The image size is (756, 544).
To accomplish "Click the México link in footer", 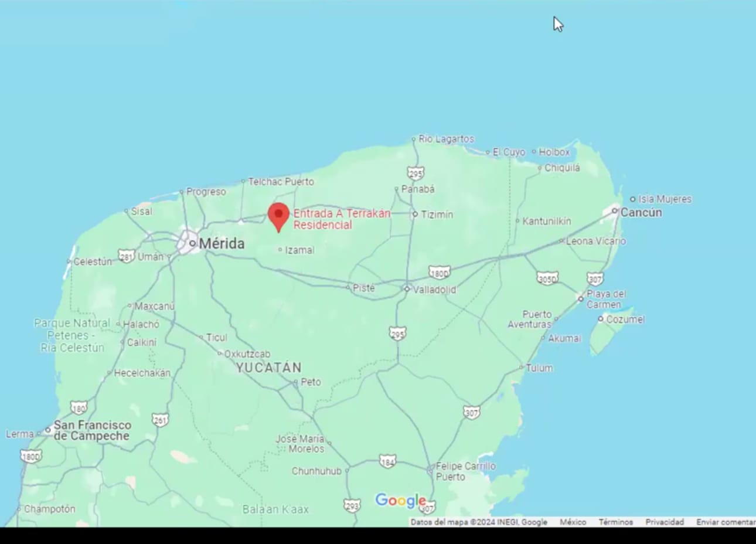I will pyautogui.click(x=573, y=522).
